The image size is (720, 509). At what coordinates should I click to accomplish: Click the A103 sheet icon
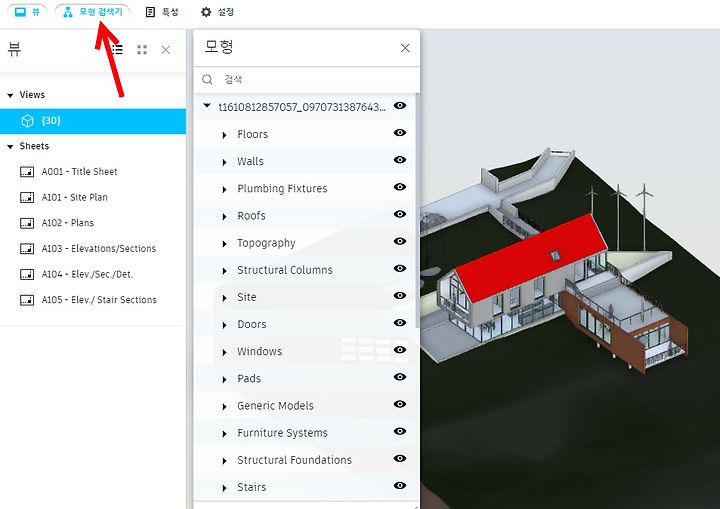coord(27,249)
